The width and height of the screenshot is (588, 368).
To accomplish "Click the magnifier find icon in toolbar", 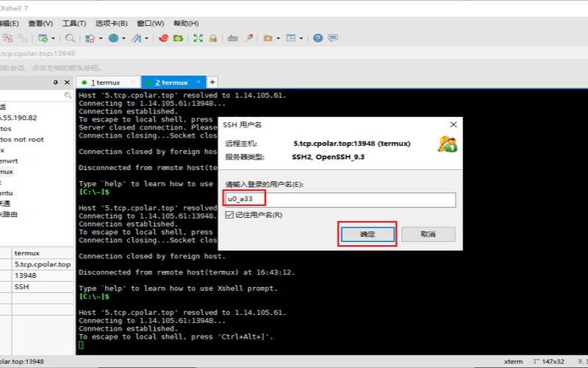I will (x=70, y=38).
